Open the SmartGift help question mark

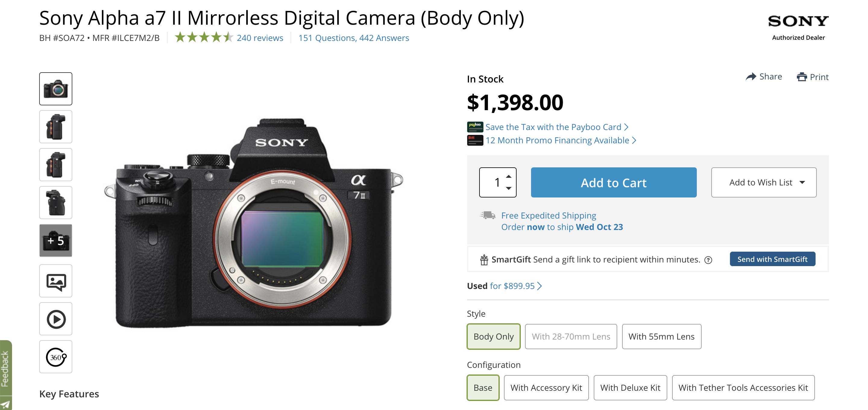coord(708,260)
